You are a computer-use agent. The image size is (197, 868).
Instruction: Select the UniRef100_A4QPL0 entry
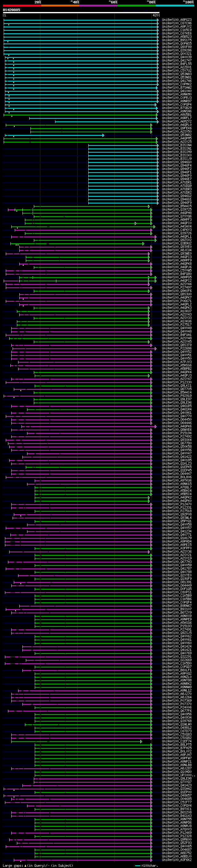[x=177, y=125]
